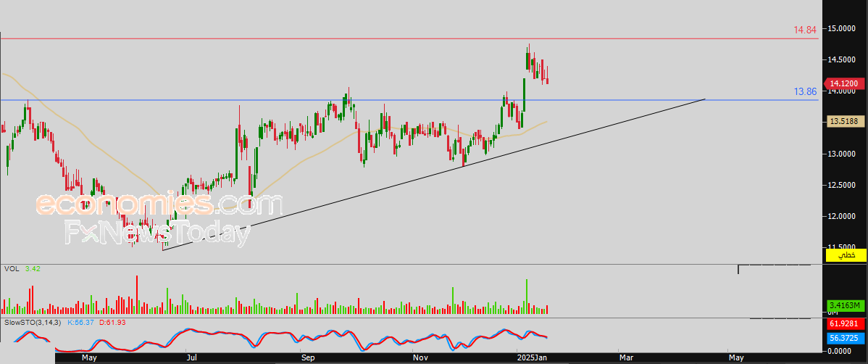Click the green 3.4163M volume tag

pyautogui.click(x=846, y=305)
